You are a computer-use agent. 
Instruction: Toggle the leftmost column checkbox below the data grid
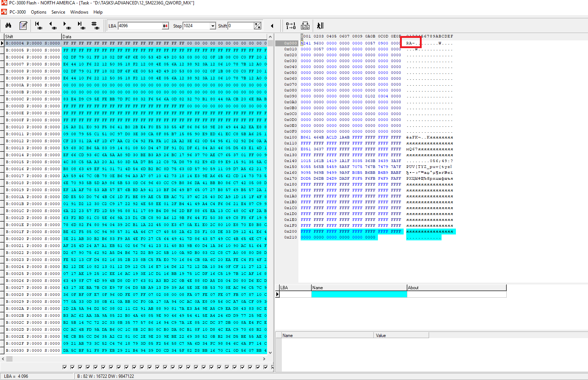(x=65, y=367)
